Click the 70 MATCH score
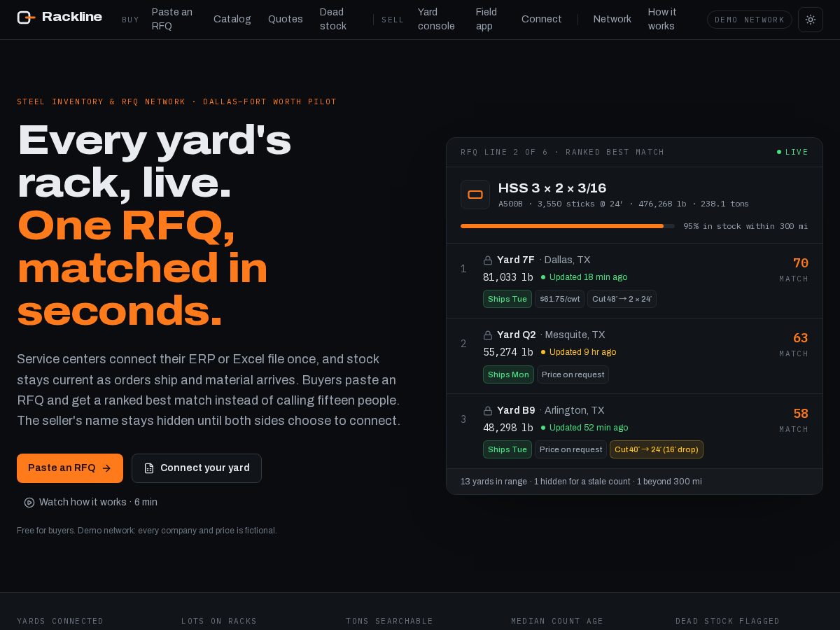The image size is (840, 630). point(794,269)
